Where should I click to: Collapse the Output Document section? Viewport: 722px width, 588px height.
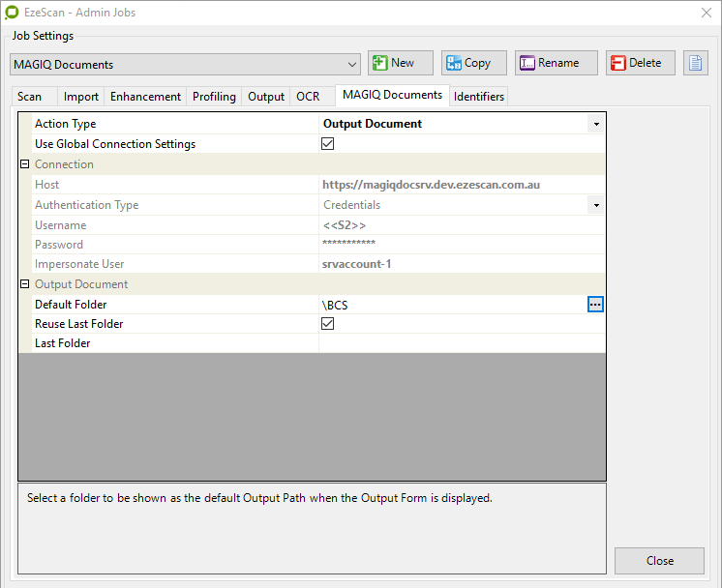point(24,284)
